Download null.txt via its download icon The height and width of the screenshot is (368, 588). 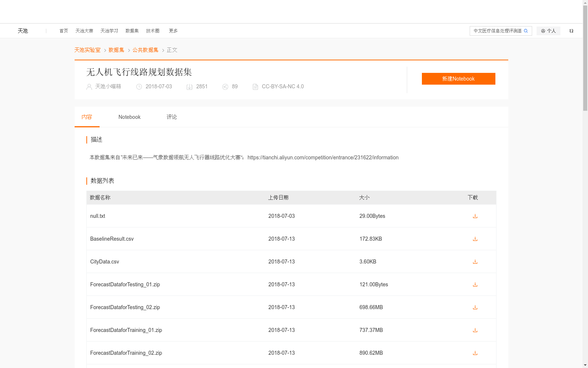[475, 216]
